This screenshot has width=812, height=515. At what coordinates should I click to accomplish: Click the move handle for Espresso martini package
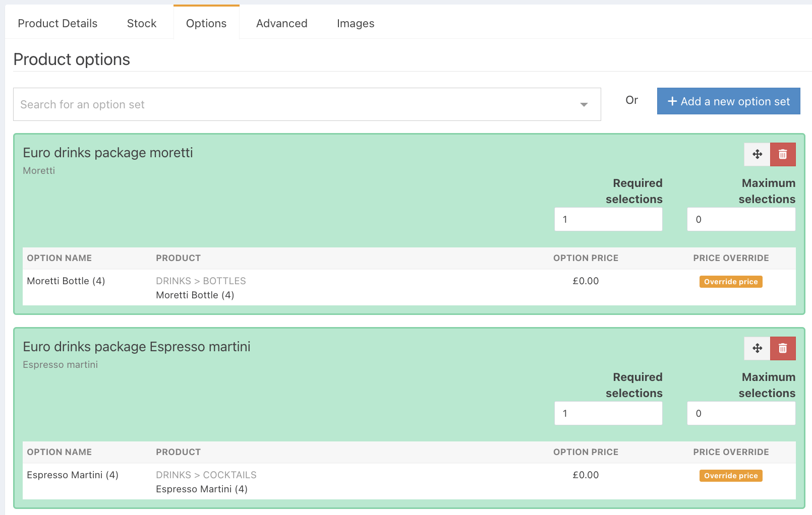[x=757, y=348]
